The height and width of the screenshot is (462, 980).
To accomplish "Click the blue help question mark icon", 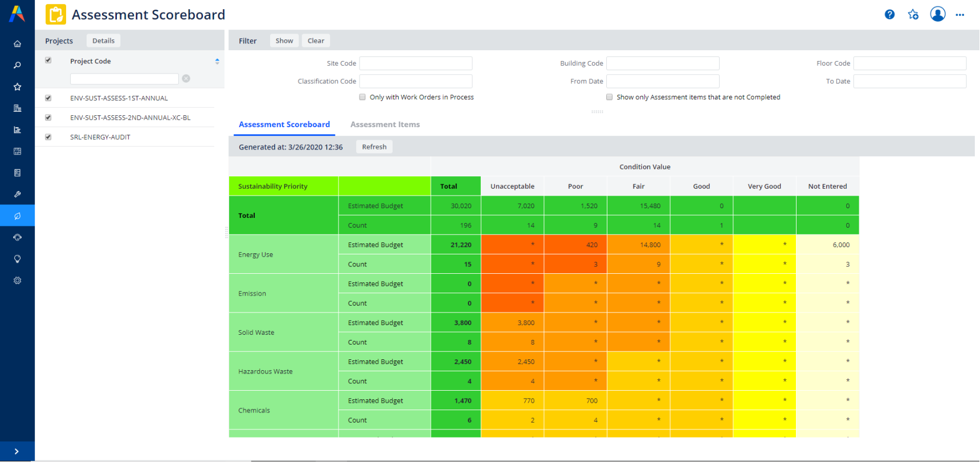I will point(889,15).
